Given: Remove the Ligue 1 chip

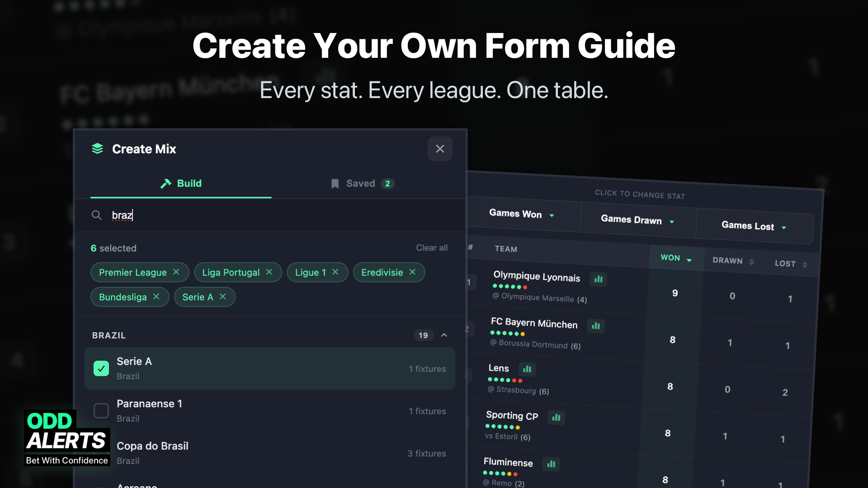Looking at the screenshot, I should (335, 272).
